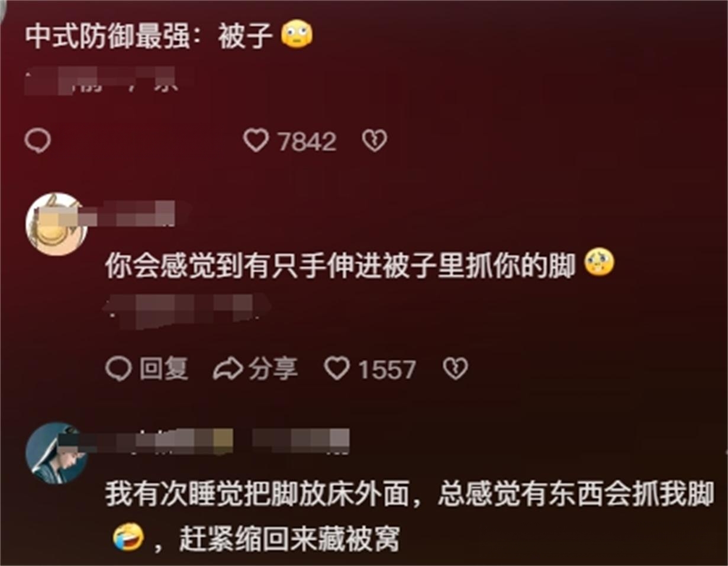
Task: Tap the 1557 like count
Action: 387,370
